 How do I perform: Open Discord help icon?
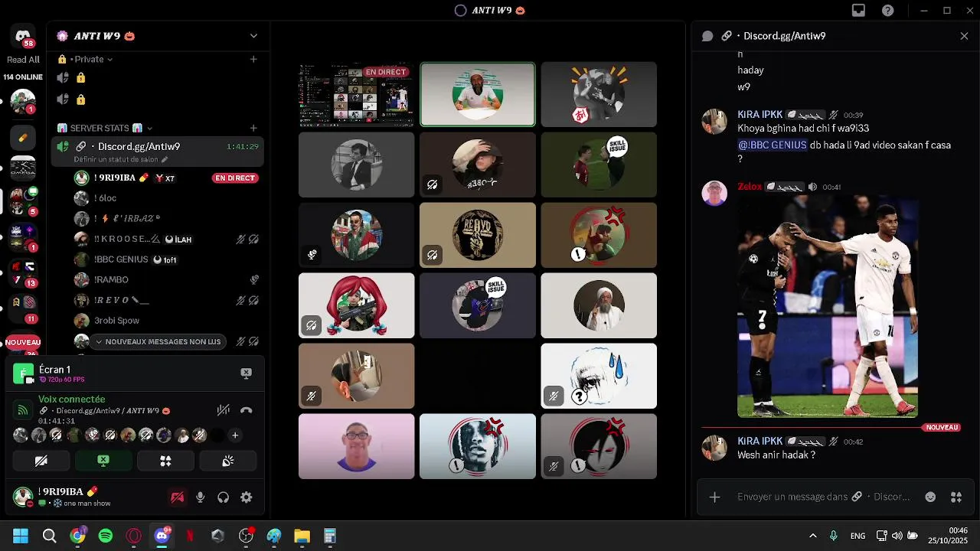coord(887,11)
